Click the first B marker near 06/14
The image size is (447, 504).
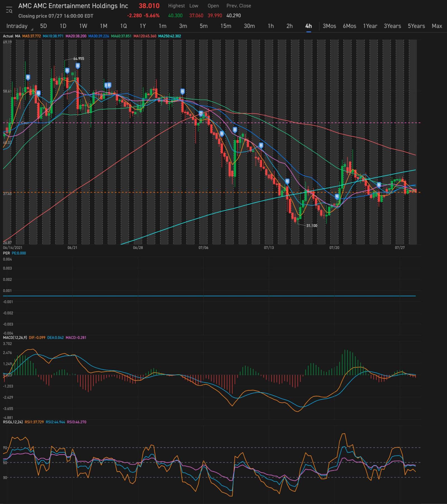pyautogui.click(x=28, y=77)
